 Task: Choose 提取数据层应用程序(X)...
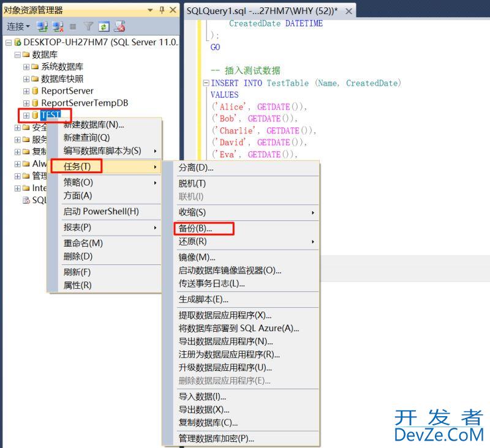click(x=241, y=315)
